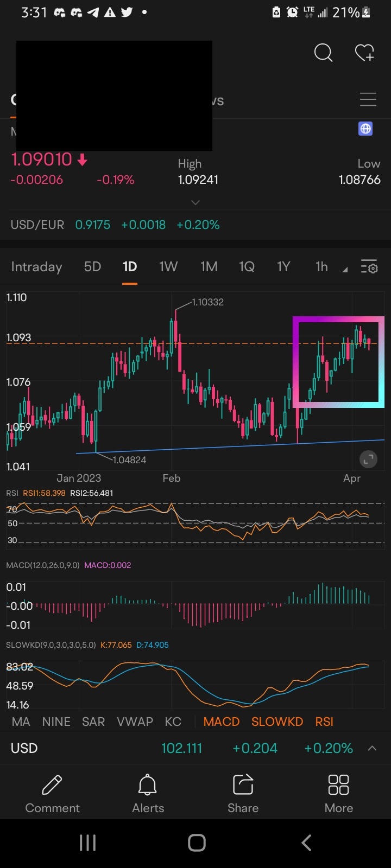The image size is (391, 868).
Task: Open the hamburger menu icon
Action: click(368, 100)
